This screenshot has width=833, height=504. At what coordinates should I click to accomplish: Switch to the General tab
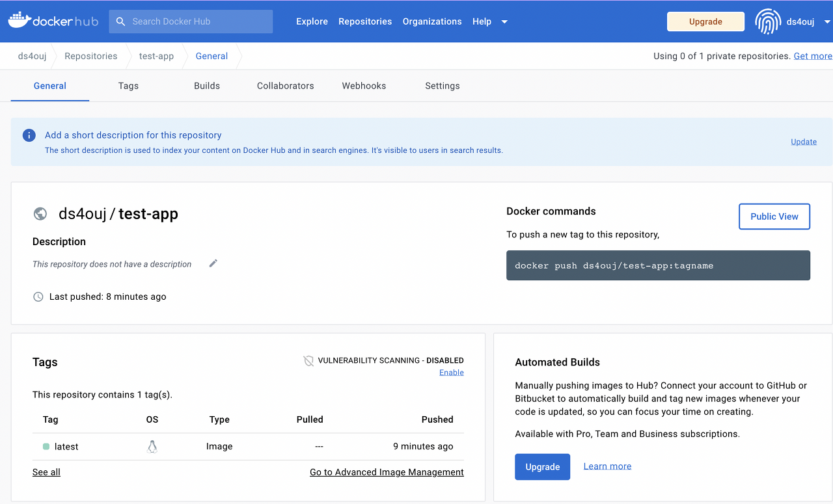pos(50,86)
